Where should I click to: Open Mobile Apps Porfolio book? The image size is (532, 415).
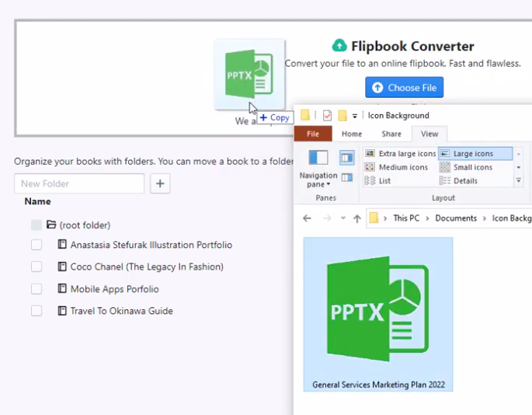115,289
